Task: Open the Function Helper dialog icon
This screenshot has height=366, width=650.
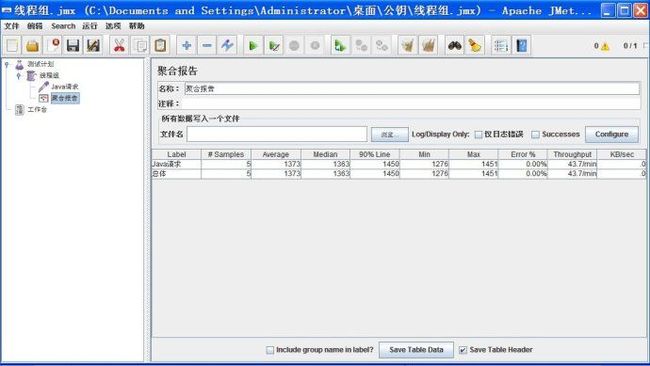Action: click(501, 46)
